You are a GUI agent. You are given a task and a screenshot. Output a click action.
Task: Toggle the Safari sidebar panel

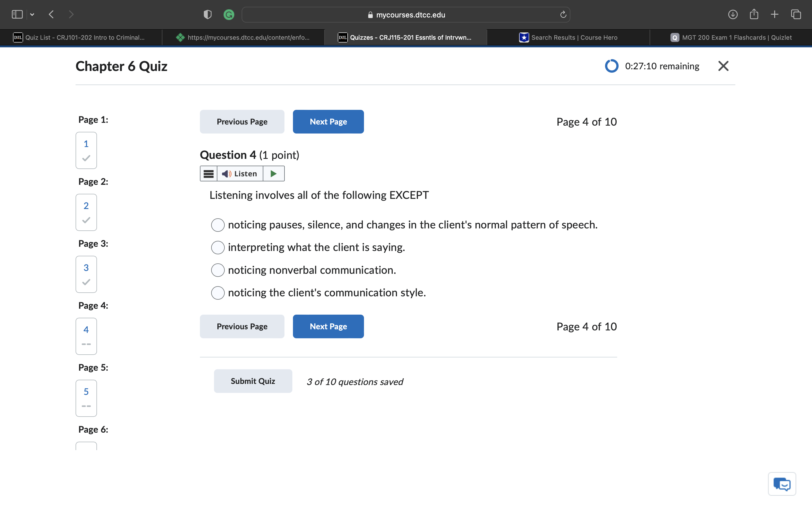pyautogui.click(x=17, y=14)
